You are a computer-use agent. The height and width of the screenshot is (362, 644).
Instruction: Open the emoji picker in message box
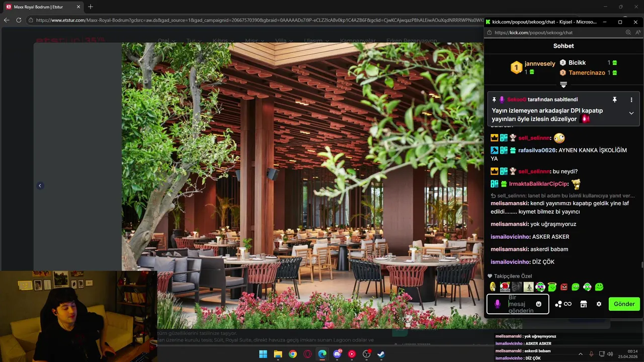pyautogui.click(x=539, y=304)
